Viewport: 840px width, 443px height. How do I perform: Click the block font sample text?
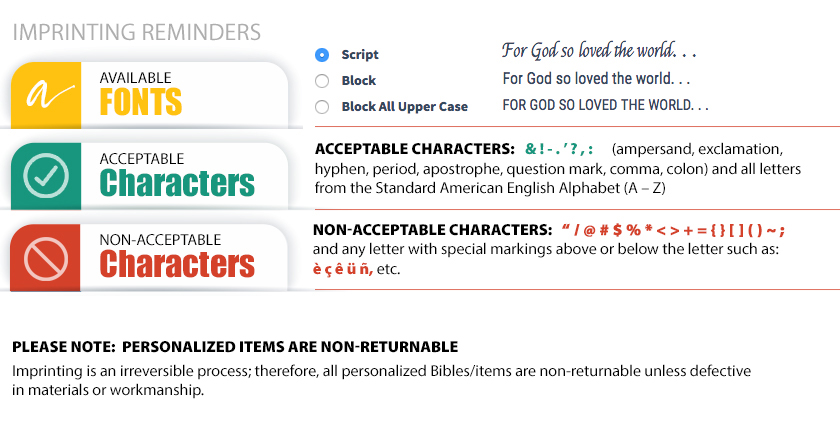tap(597, 78)
